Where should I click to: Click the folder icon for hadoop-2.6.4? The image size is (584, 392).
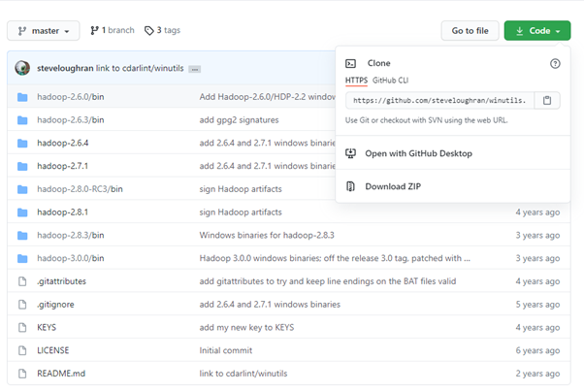22,144
